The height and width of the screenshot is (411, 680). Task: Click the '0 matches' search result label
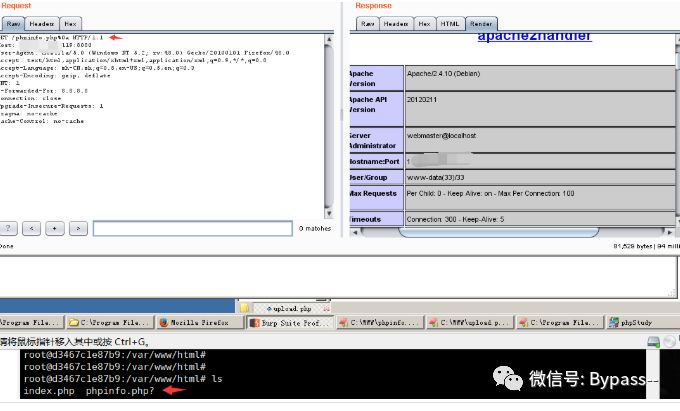click(x=315, y=228)
